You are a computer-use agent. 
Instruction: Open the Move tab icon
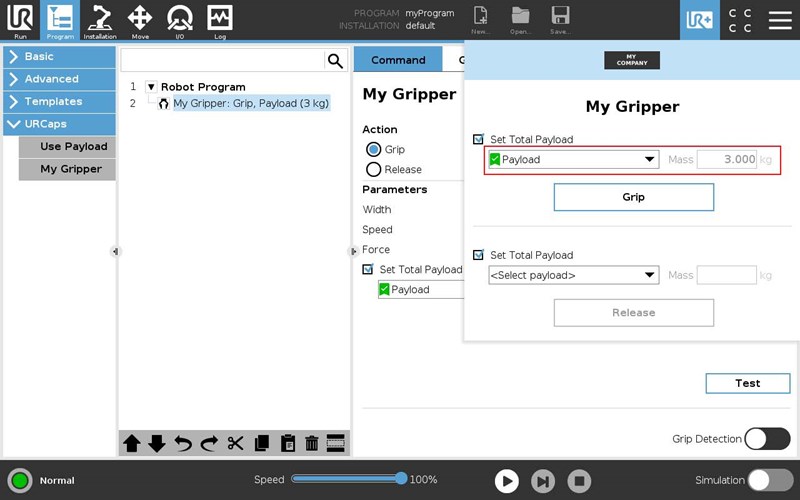pyautogui.click(x=140, y=19)
